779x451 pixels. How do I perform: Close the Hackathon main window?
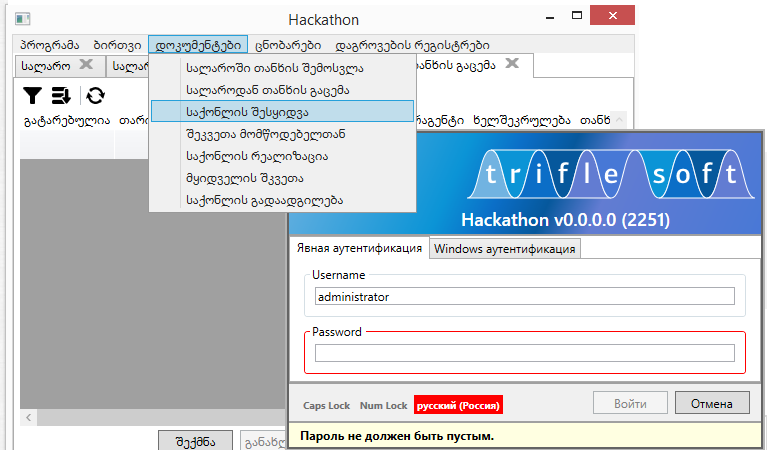613,15
